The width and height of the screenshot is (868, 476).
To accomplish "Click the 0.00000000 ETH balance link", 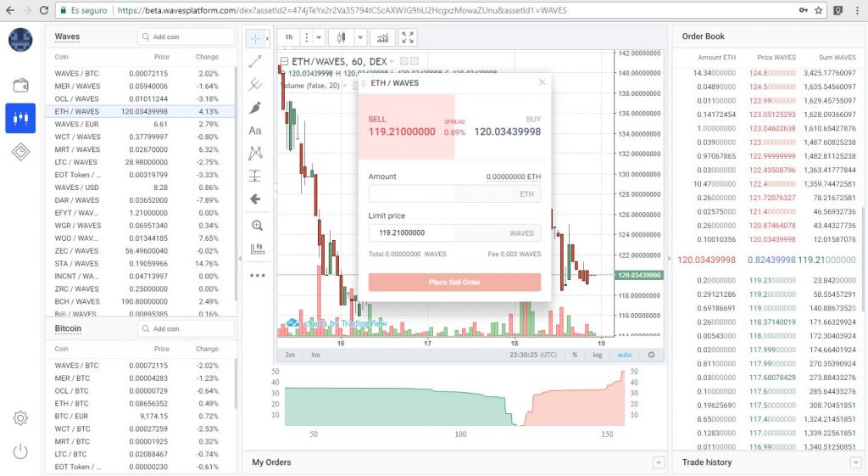I will 513,176.
